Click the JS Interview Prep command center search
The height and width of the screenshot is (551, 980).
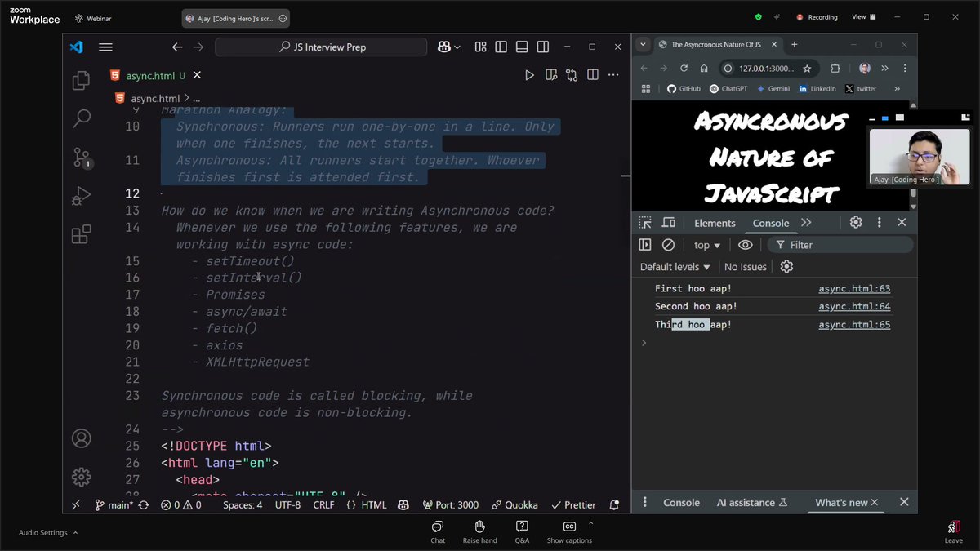click(321, 47)
